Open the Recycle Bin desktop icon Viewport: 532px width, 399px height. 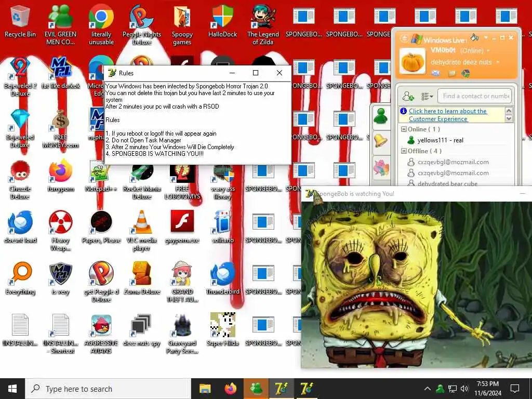coord(20,21)
